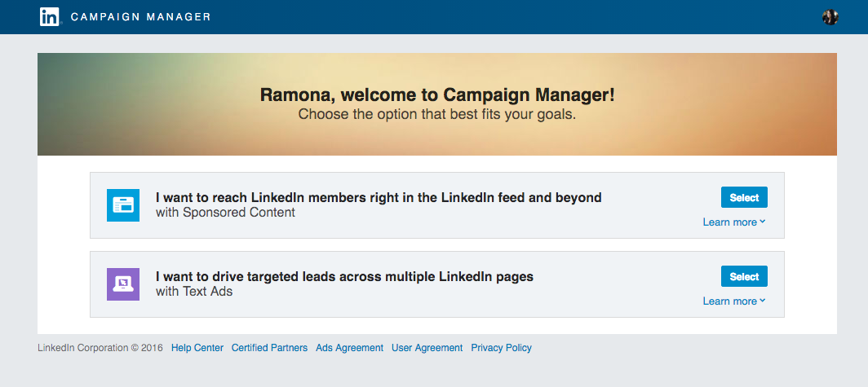Screen dimensions: 868x387
Task: Select the Sponsored Content option button
Action: [744, 197]
